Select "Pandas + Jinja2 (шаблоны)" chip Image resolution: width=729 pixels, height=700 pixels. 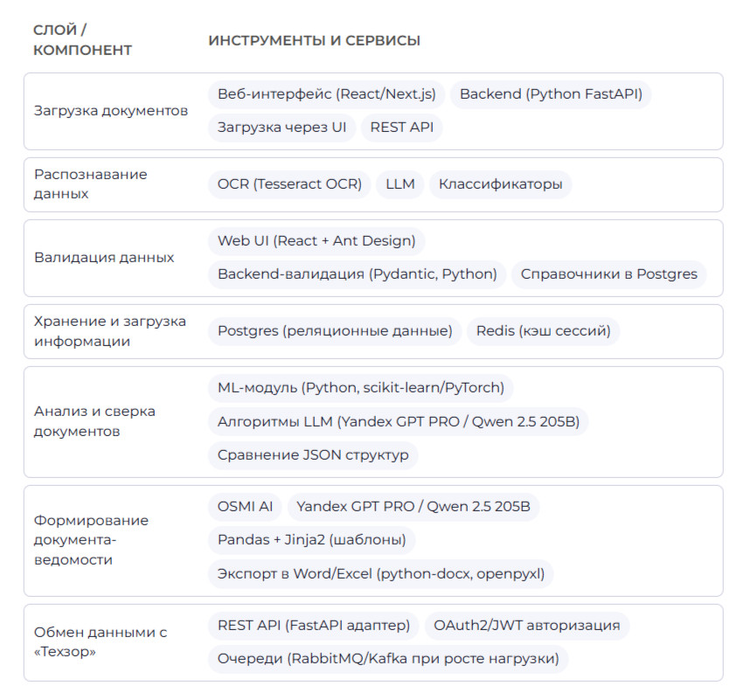click(x=311, y=540)
